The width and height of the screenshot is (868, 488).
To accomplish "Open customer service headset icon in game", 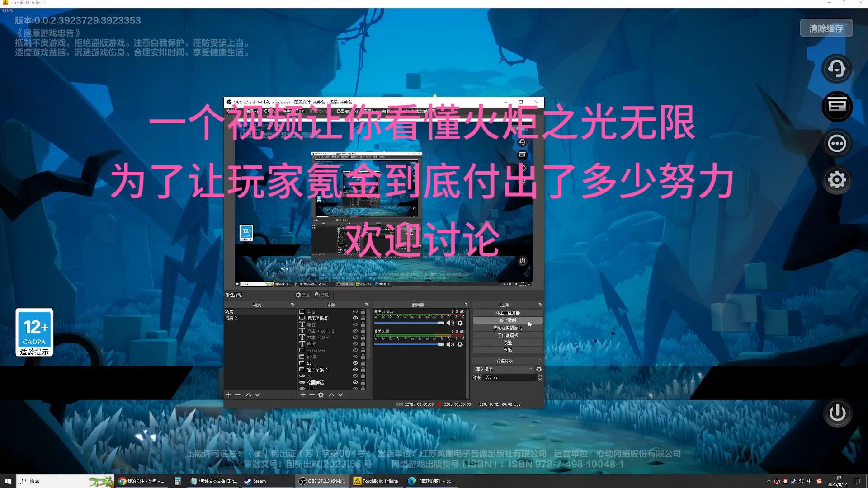I will [837, 69].
